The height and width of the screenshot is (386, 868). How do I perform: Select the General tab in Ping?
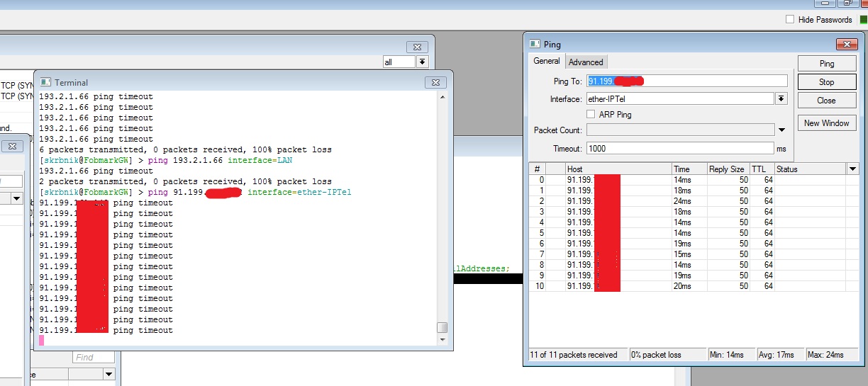[x=547, y=62]
